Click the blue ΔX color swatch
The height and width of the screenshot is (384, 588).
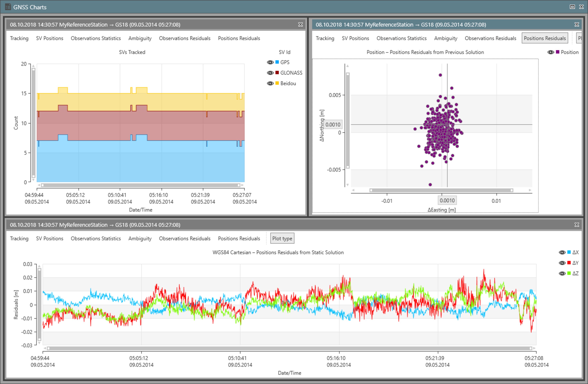click(569, 252)
